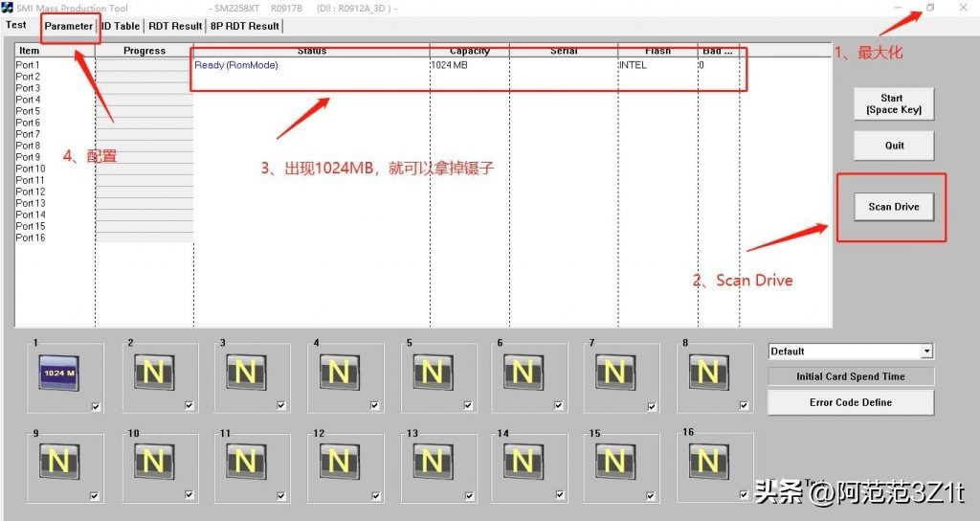Select the port 16 N status icon

coord(708,462)
